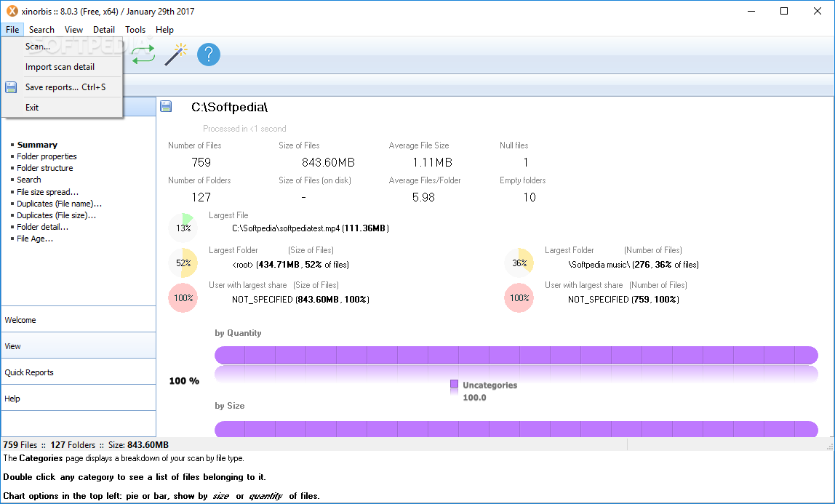The image size is (835, 504).
Task: Click the 100% pie beside 759 files user share
Action: [x=519, y=298]
